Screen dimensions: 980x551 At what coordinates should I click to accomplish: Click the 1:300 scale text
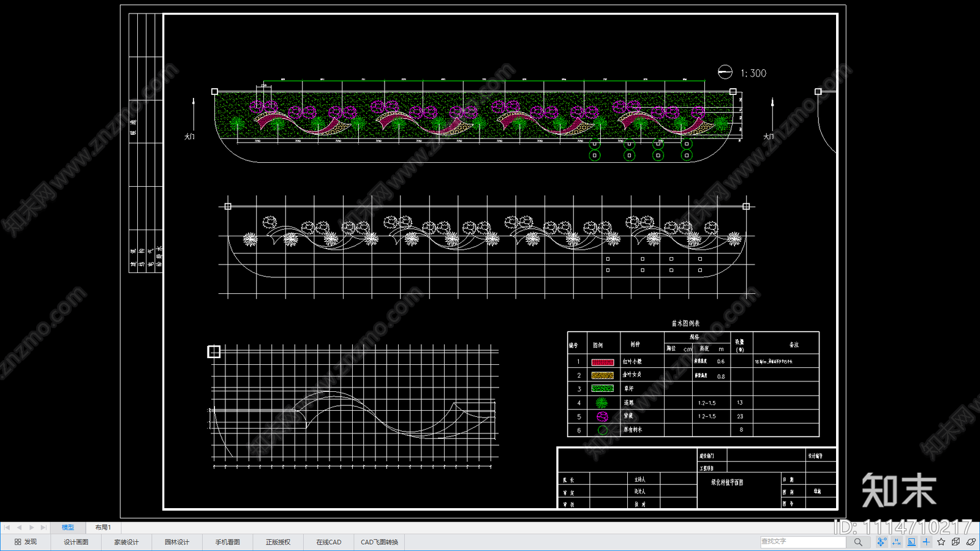753,73
